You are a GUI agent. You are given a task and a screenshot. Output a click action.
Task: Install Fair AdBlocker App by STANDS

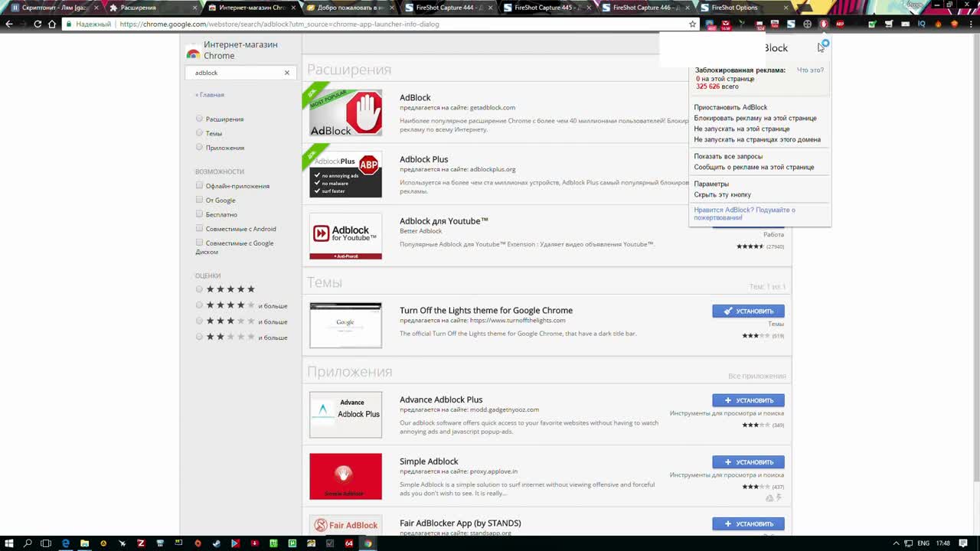point(748,524)
